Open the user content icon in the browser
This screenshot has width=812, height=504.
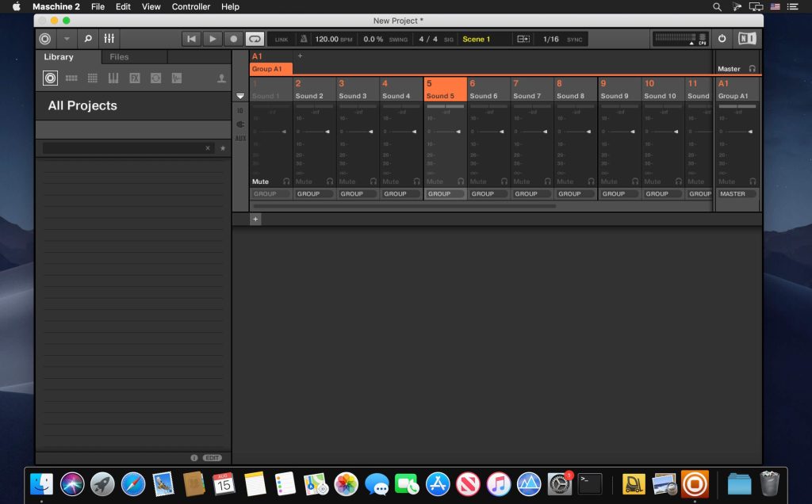click(221, 78)
